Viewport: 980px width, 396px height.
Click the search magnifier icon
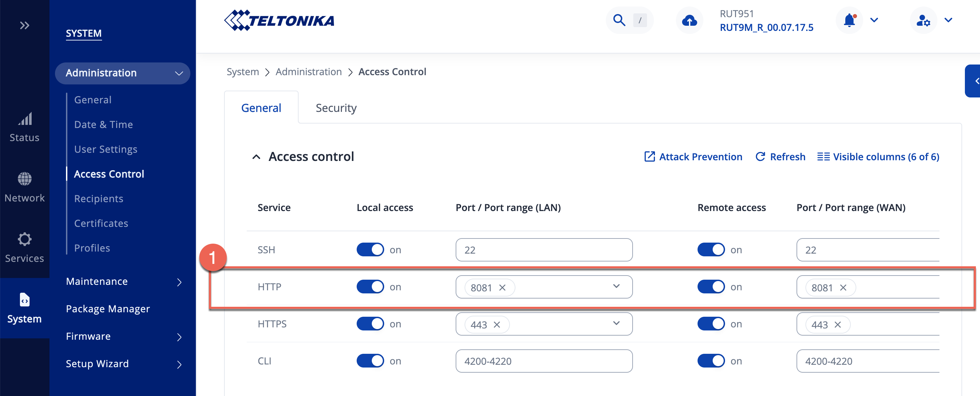pyautogui.click(x=619, y=20)
